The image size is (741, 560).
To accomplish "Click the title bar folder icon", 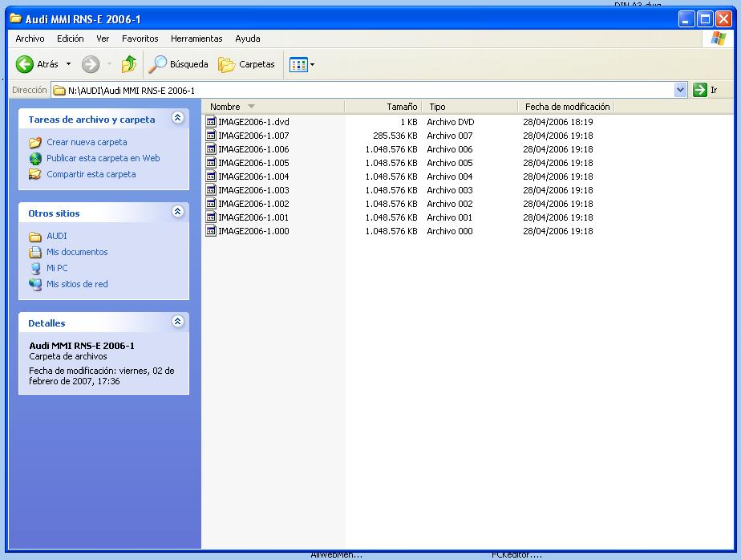I will tap(15, 19).
